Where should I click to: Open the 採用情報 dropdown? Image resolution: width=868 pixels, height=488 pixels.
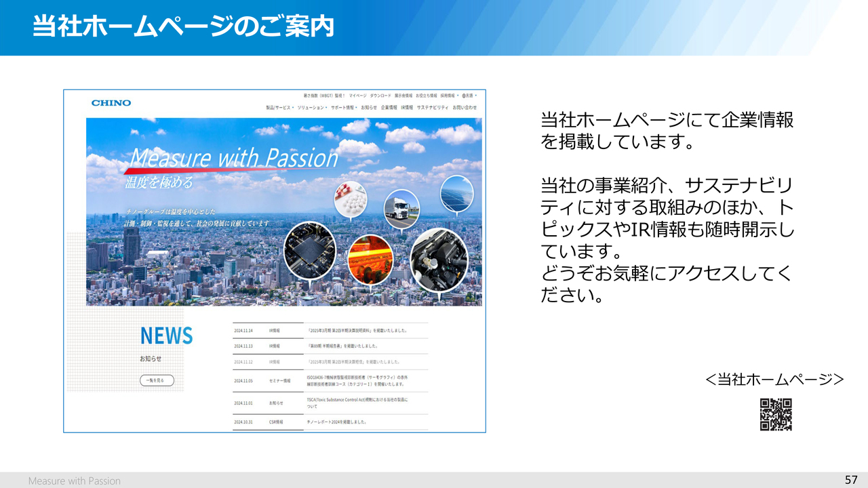pos(449,96)
